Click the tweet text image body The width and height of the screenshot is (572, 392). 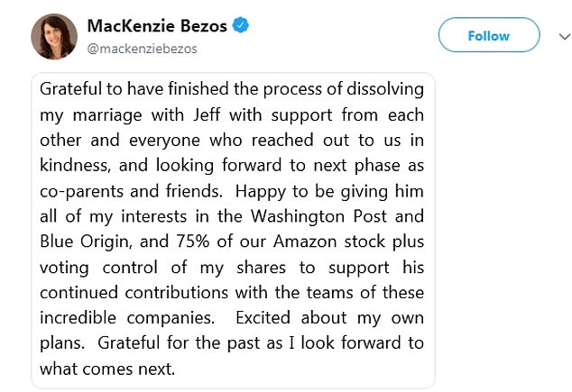[x=233, y=230]
